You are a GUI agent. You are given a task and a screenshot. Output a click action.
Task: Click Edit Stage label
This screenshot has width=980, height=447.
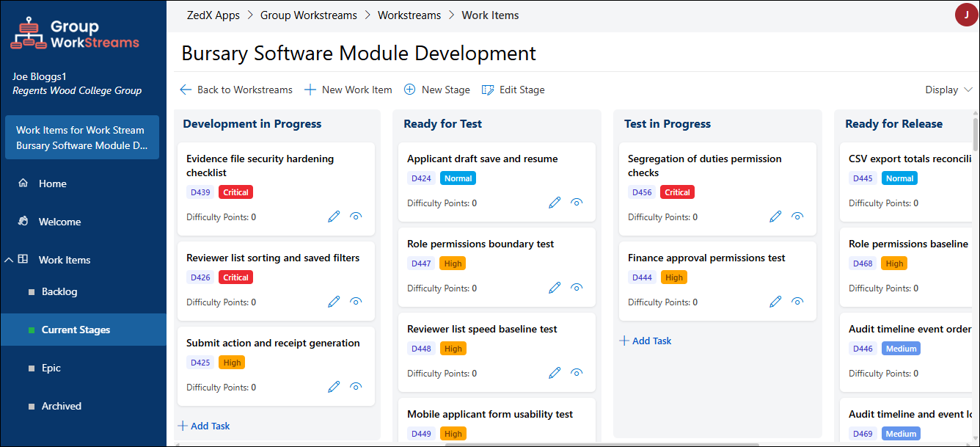click(x=522, y=90)
